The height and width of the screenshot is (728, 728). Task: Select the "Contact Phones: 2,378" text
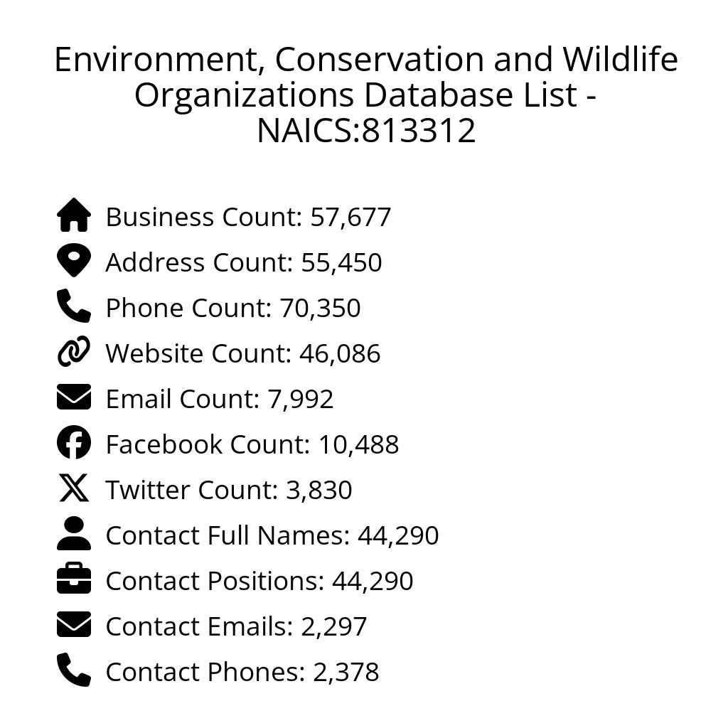[242, 672]
